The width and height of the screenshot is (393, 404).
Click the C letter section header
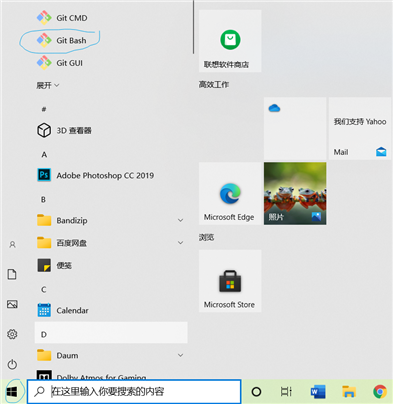[44, 290]
